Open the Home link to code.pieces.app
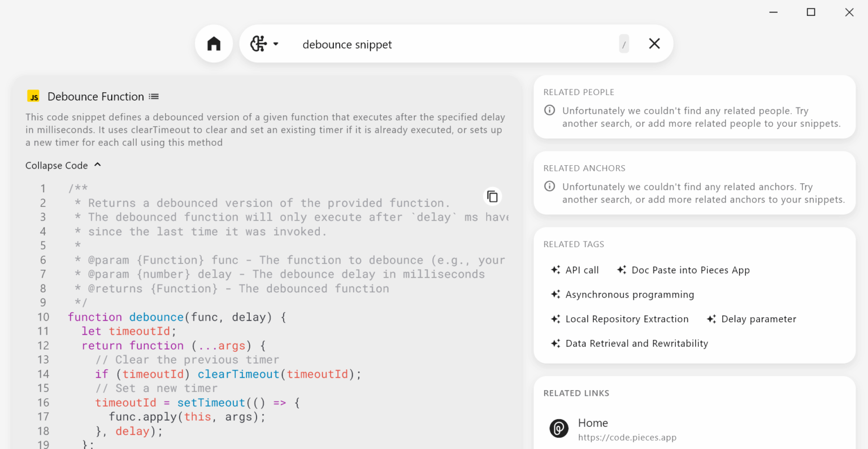The image size is (868, 449). point(593,422)
